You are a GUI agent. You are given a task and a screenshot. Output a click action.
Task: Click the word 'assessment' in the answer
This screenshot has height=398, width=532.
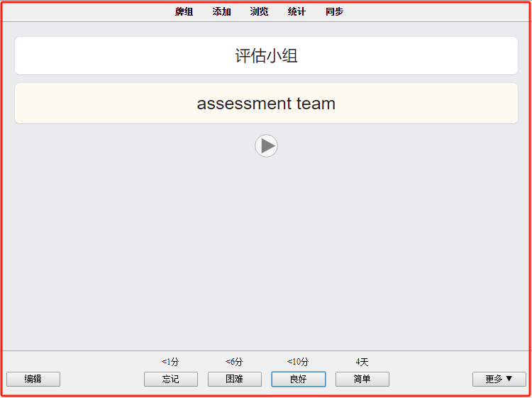click(244, 104)
